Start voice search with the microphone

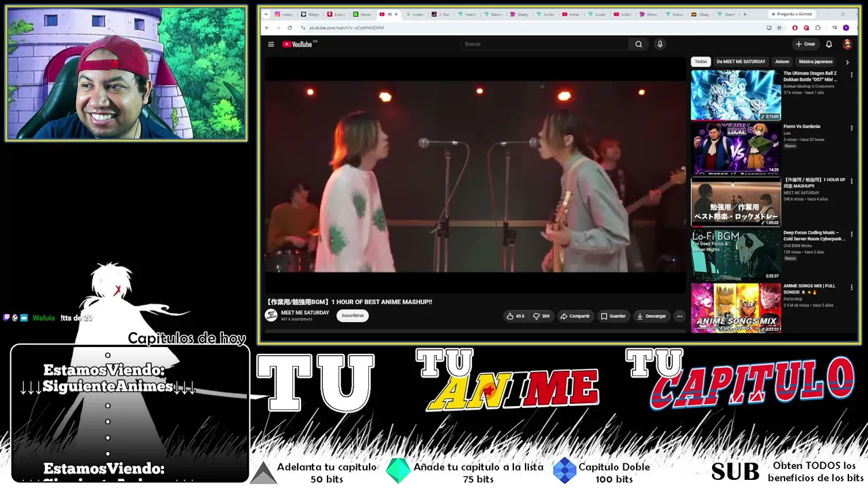pyautogui.click(x=660, y=44)
